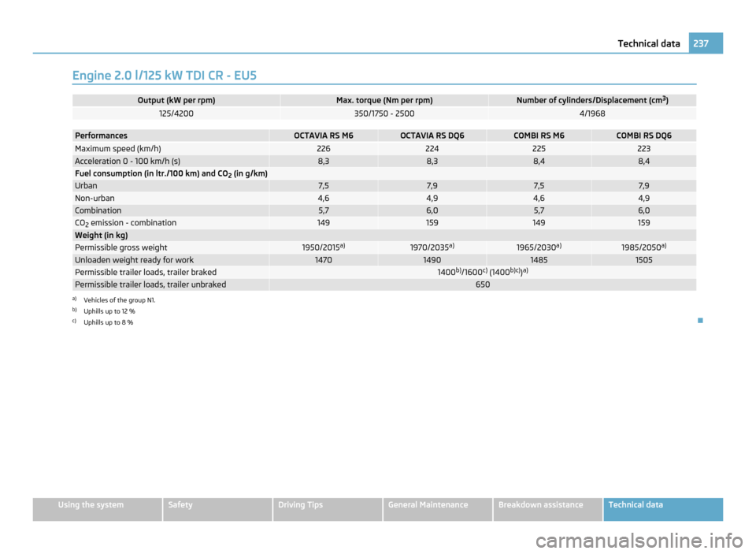The height and width of the screenshot is (554, 756).
Task: Select the Output (kW per rpm) header
Action: pyautogui.click(x=176, y=100)
